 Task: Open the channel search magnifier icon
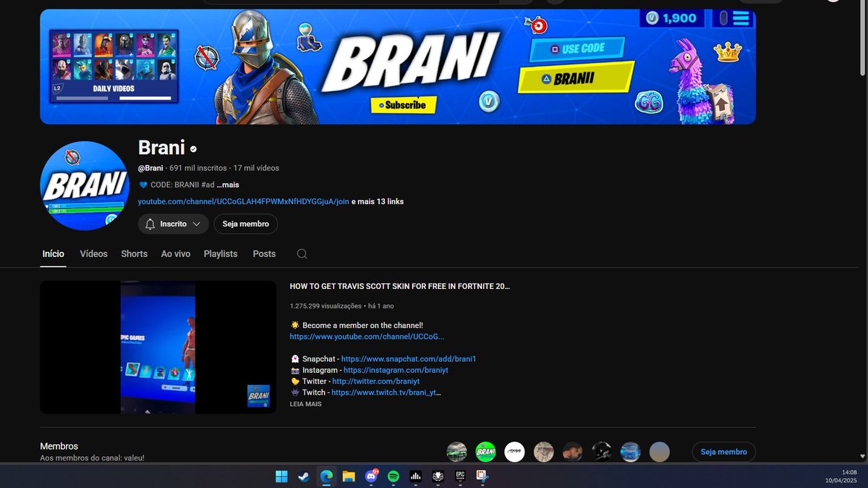tap(302, 254)
